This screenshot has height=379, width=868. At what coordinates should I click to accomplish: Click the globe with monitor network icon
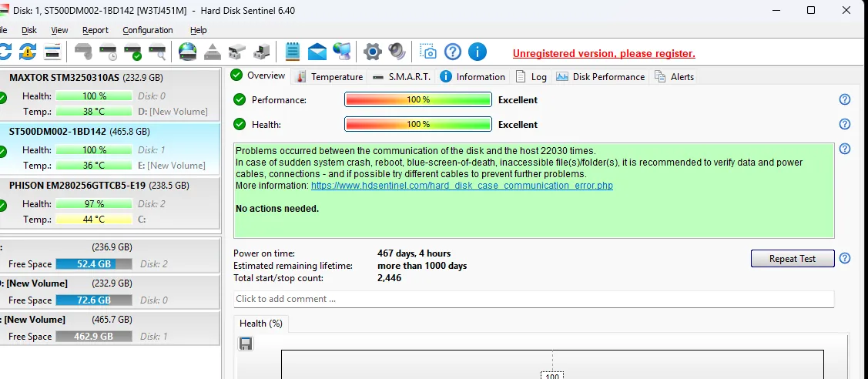click(341, 52)
